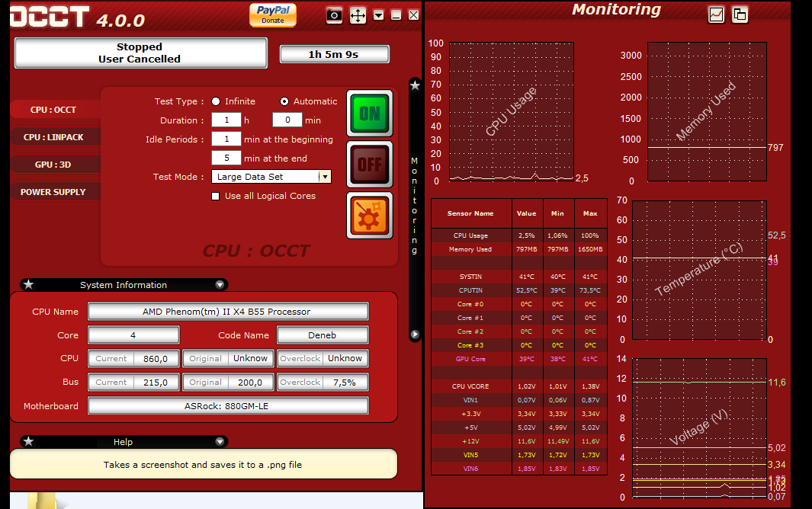Click the star icon on System Information header
This screenshot has height=509, width=812.
click(x=28, y=284)
